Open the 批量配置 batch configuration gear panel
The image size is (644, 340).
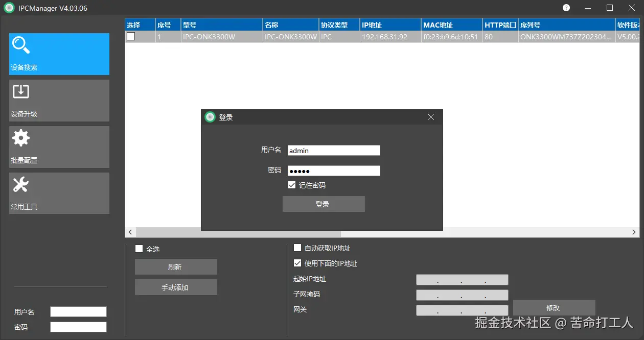coord(59,147)
